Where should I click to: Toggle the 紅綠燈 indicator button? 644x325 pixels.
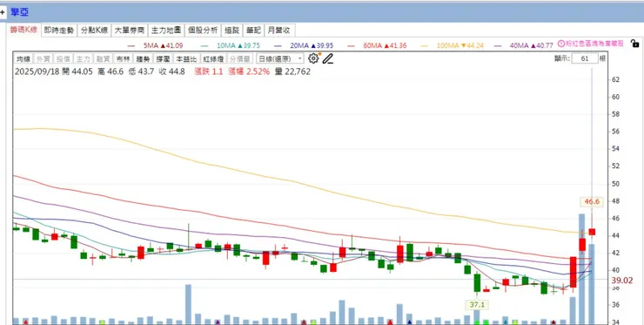coord(212,58)
